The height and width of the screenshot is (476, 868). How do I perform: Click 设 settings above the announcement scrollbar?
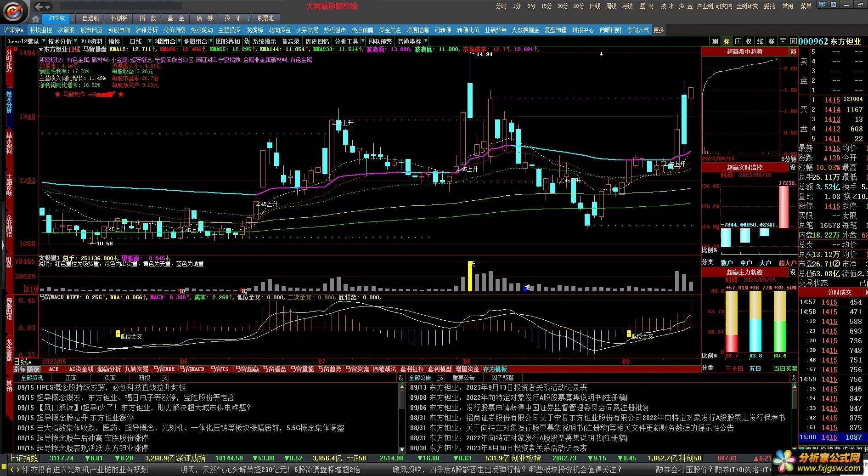point(793,378)
